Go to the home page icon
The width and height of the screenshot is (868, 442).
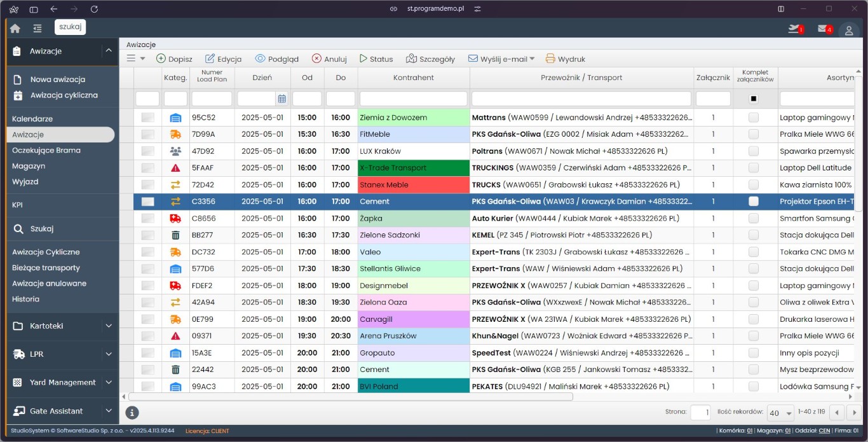click(x=15, y=28)
